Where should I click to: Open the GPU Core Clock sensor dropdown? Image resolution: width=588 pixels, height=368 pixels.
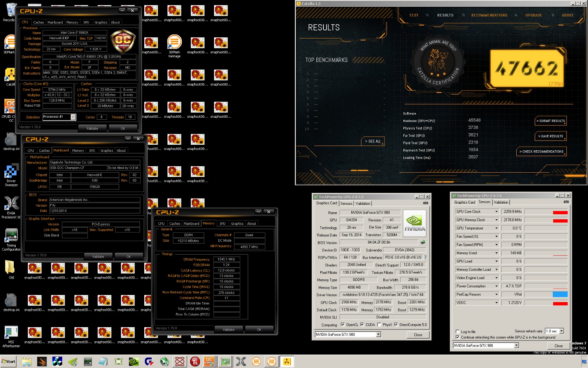496,211
